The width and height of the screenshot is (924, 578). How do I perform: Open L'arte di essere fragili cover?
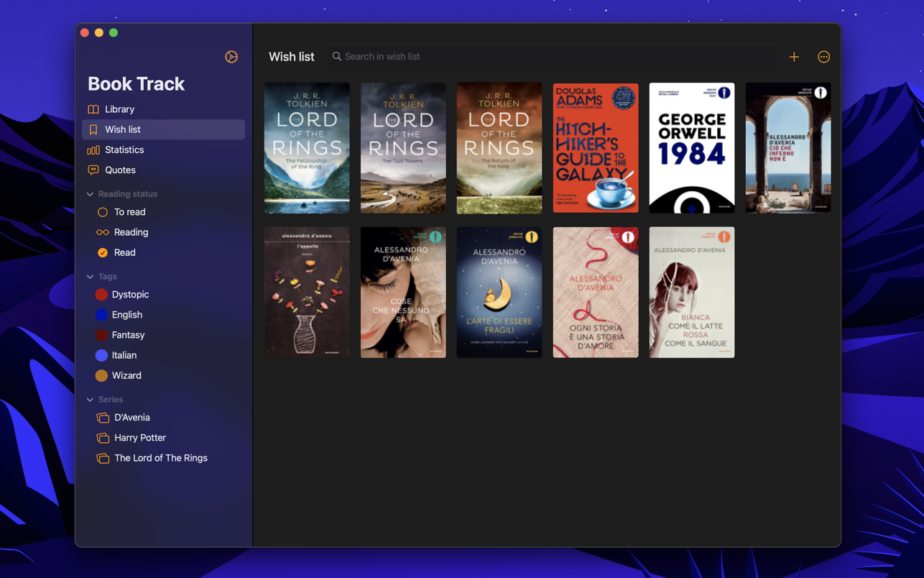pyautogui.click(x=499, y=293)
